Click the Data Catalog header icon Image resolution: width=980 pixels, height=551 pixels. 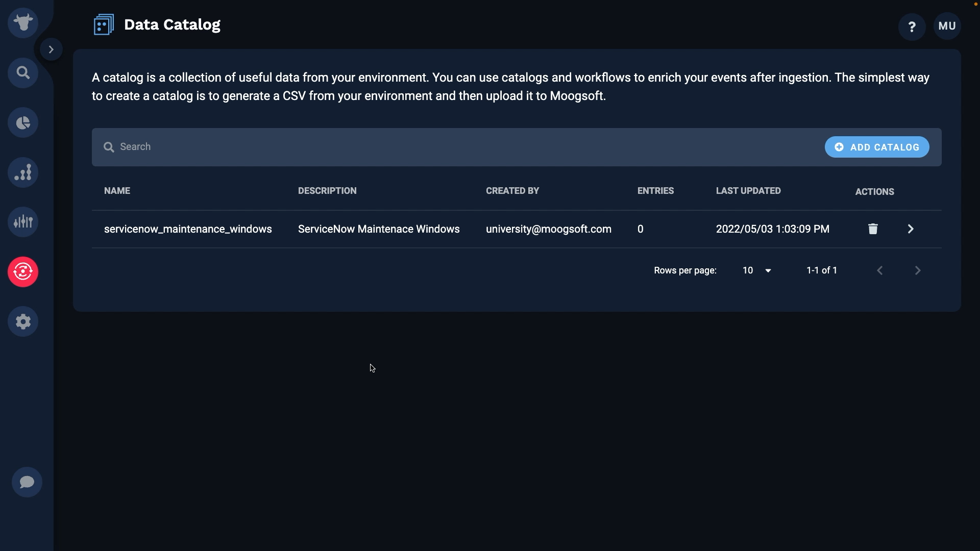pyautogui.click(x=104, y=24)
